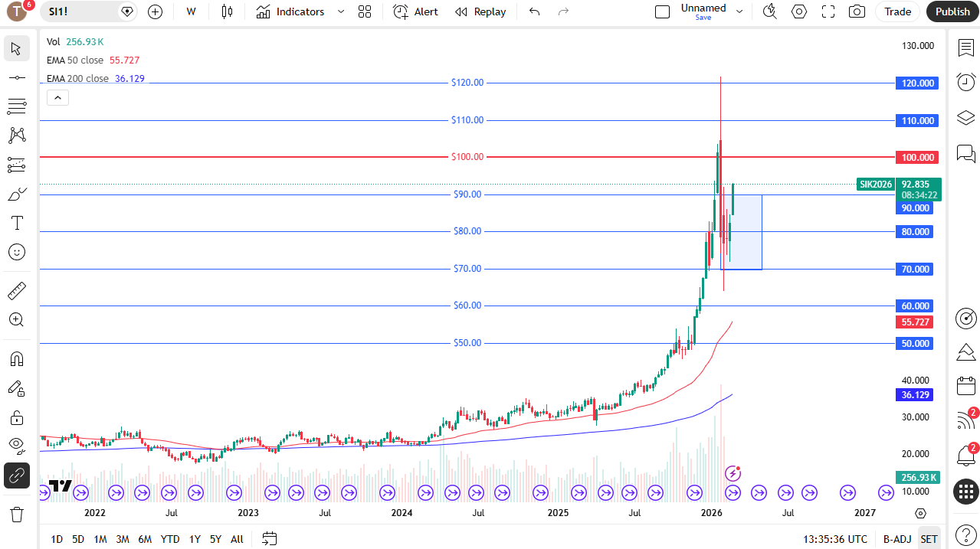Open chart settings hexagon icon

click(x=799, y=11)
